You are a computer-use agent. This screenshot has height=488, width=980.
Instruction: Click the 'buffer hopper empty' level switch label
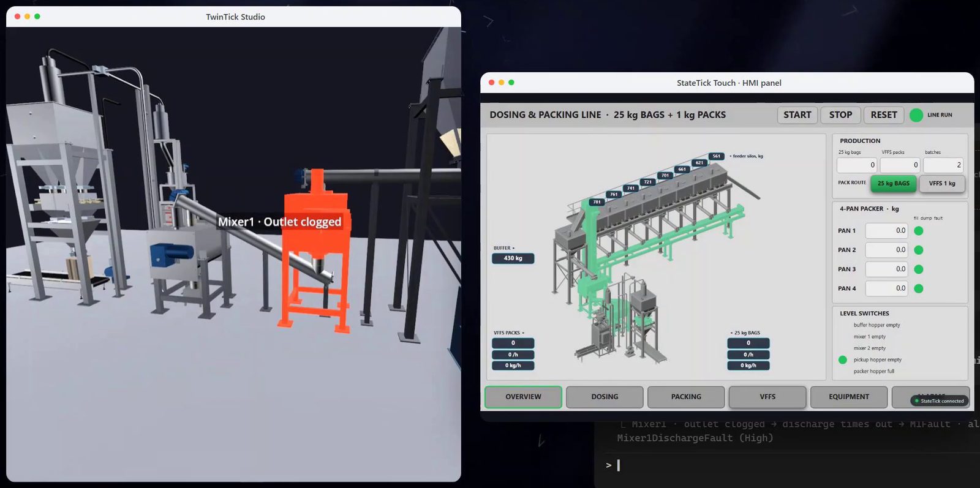(877, 325)
